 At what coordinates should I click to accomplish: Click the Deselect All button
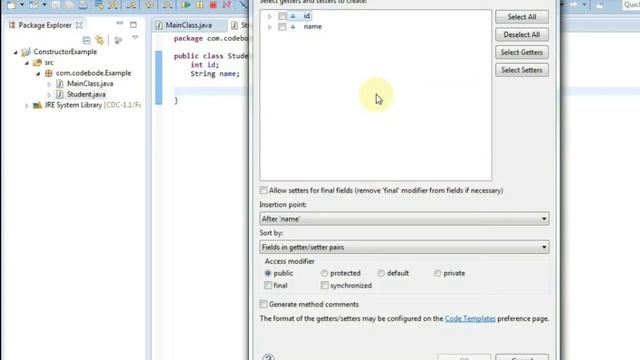pyautogui.click(x=522, y=35)
